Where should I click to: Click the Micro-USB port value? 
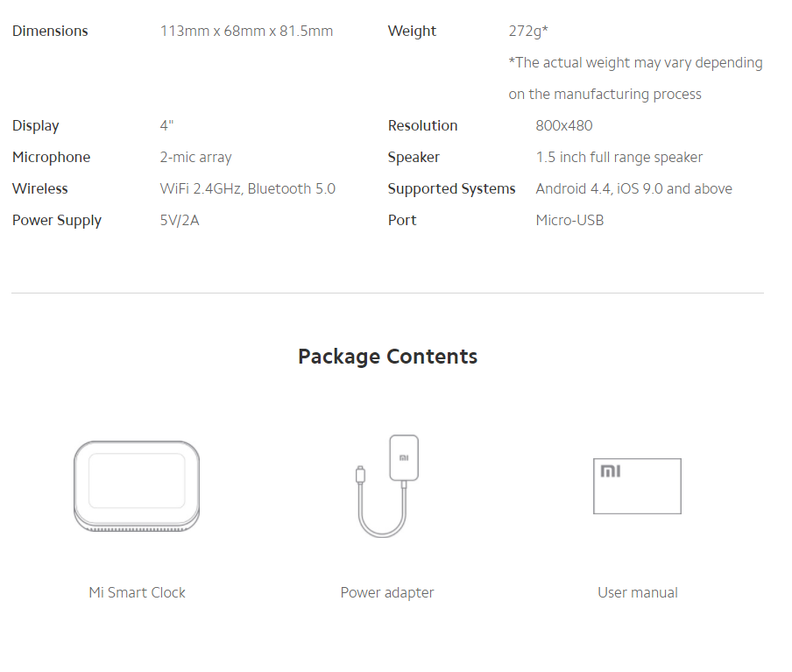tap(569, 221)
